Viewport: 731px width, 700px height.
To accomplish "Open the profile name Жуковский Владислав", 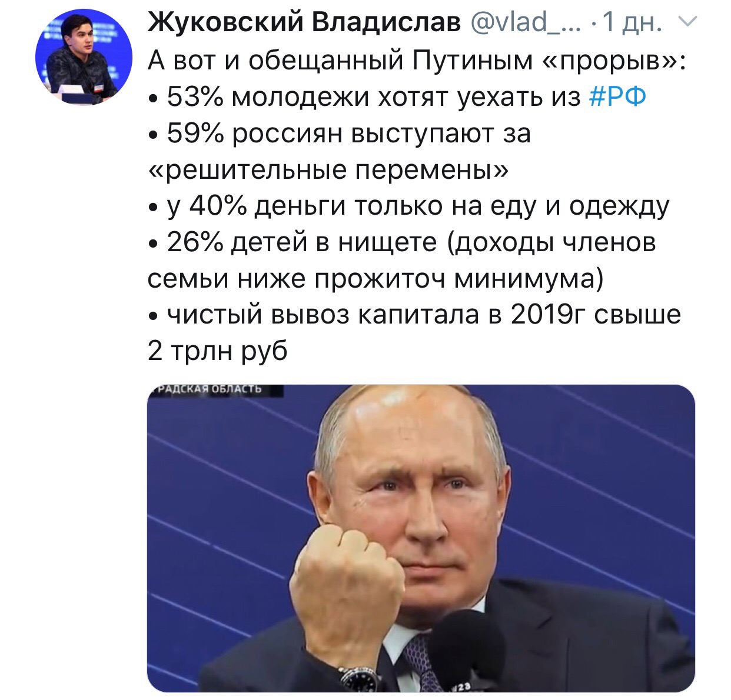I will click(x=304, y=22).
